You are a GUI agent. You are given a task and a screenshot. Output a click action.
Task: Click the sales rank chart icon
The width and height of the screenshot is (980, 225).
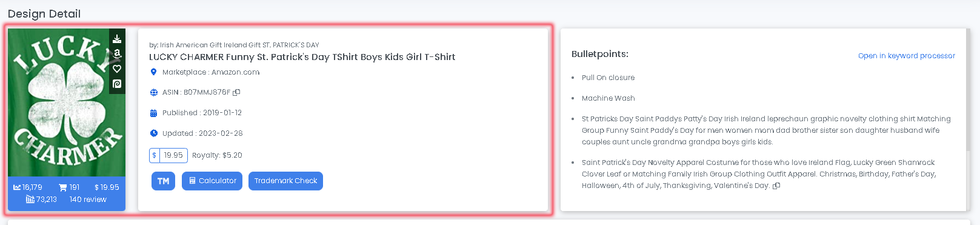click(x=17, y=187)
